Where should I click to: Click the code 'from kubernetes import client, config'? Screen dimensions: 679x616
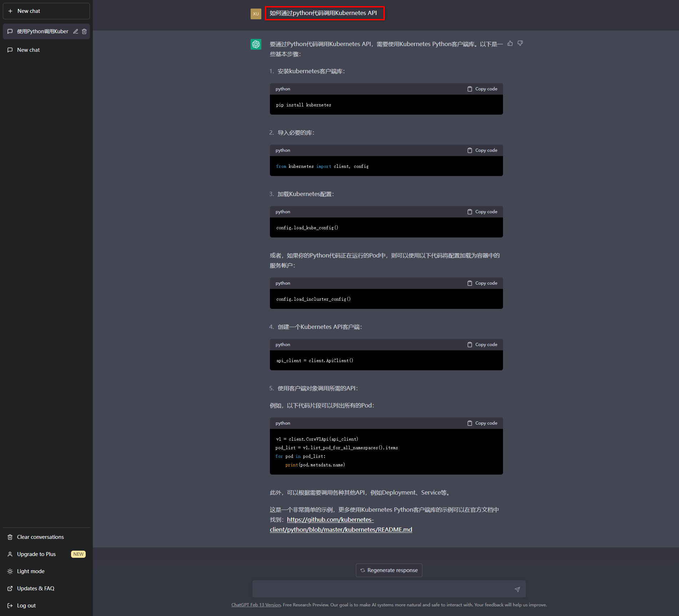(322, 166)
